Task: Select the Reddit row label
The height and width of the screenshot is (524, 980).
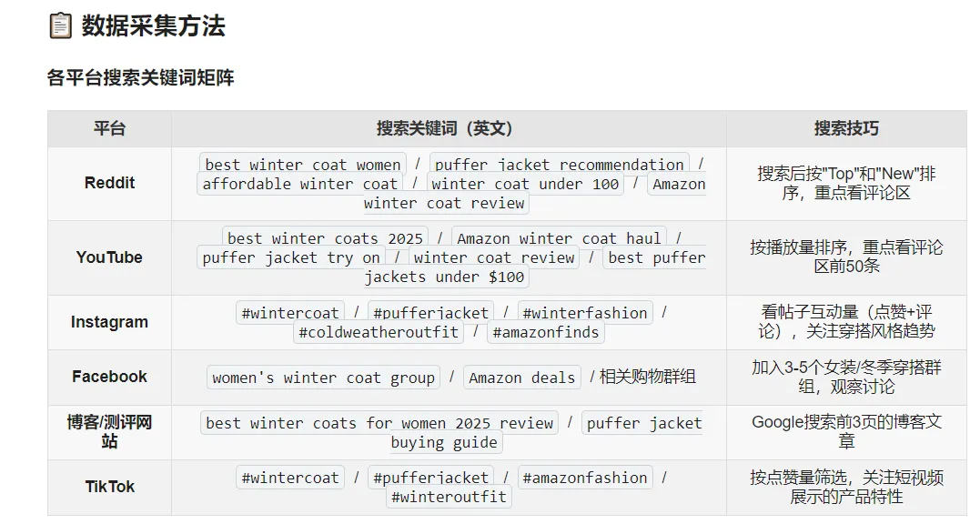Action: point(109,183)
